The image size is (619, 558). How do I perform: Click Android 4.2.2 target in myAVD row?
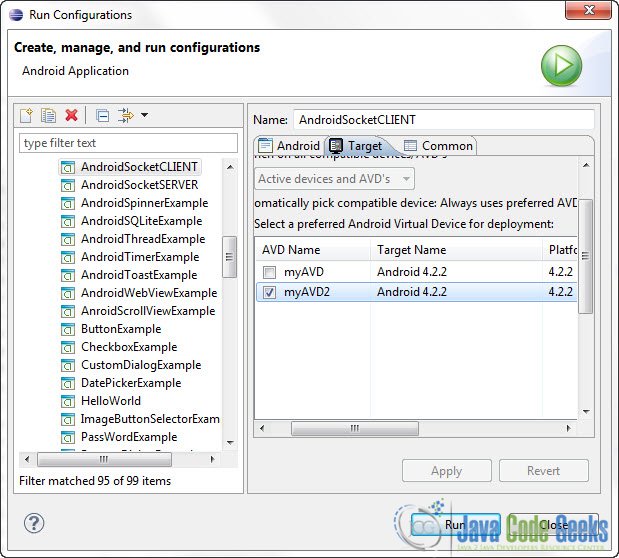coord(412,272)
